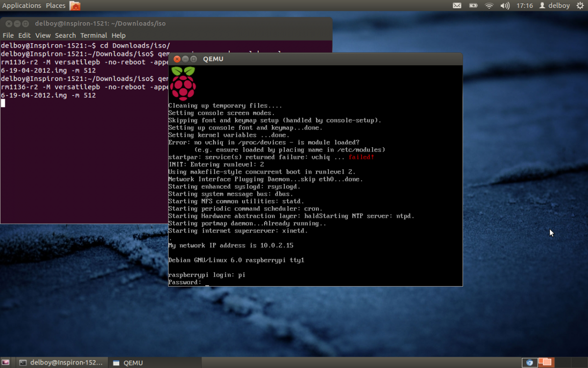The image size is (588, 368).
Task: Close the QEMU window
Action: (177, 59)
